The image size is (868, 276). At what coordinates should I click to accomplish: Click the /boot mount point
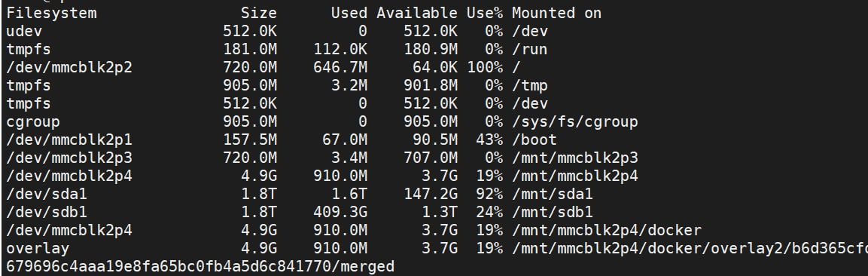tap(535, 140)
